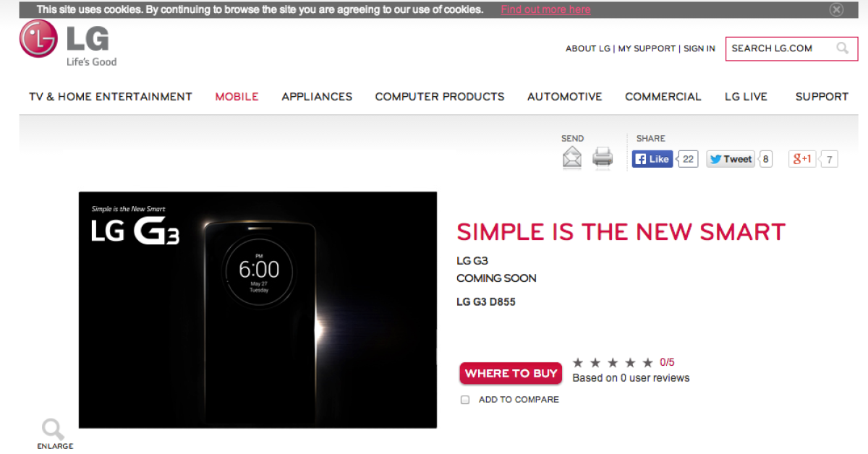Open TV & Home Entertainment menu
868x454 pixels.
coord(111,96)
